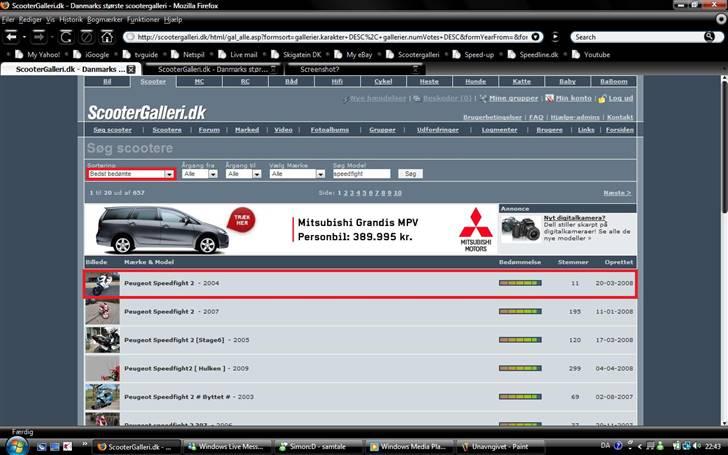This screenshot has width=728, height=455.
Task: Select the Katte category tab
Action: [x=521, y=81]
